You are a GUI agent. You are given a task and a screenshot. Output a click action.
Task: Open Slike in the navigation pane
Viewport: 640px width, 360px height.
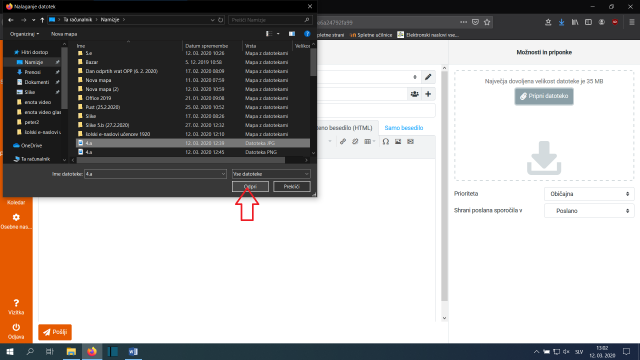point(30,92)
